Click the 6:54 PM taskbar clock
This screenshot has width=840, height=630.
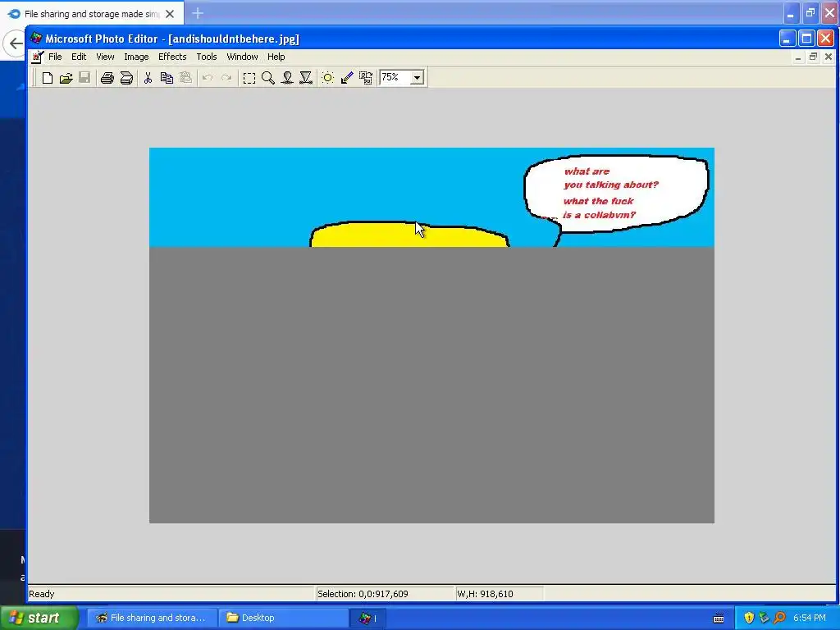click(x=810, y=618)
